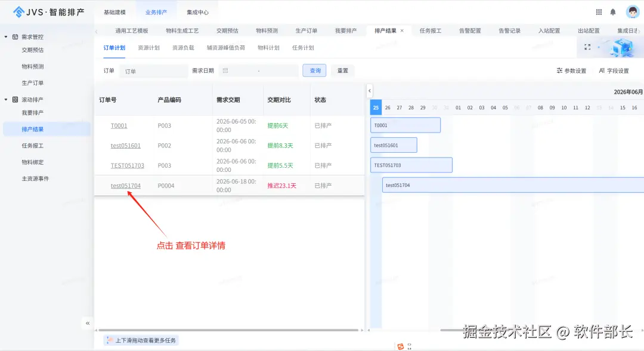Collapse the 滚动排产 tree group

tap(6, 100)
